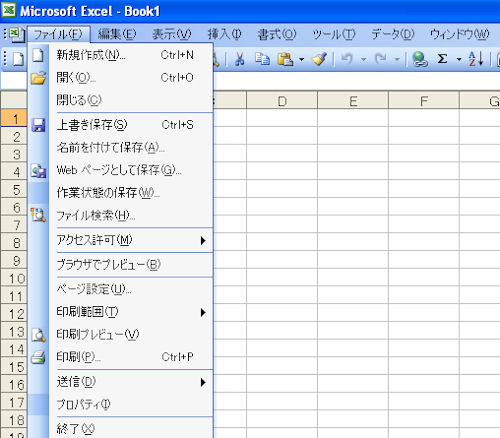The width and height of the screenshot is (500, 438).
Task: Open the Paste options dropdown arrow
Action: (x=301, y=59)
